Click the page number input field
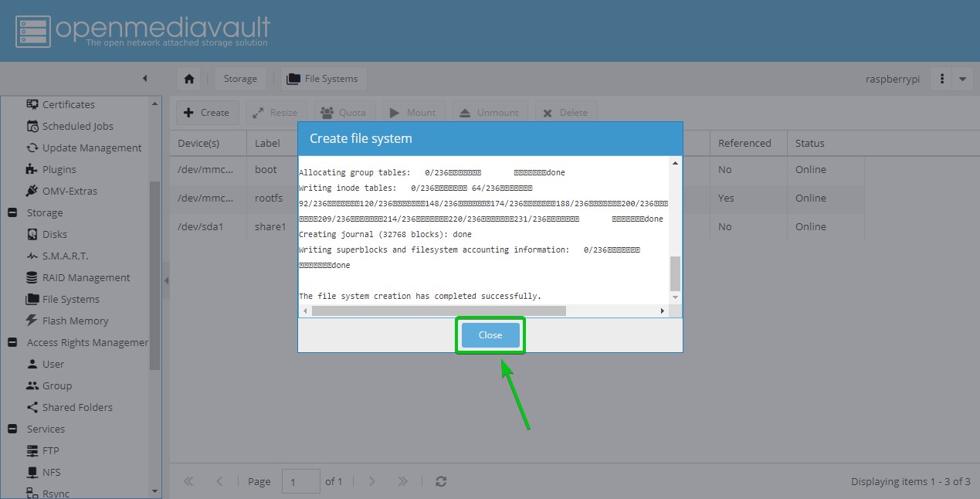Viewport: 980px width, 499px height. (301, 481)
